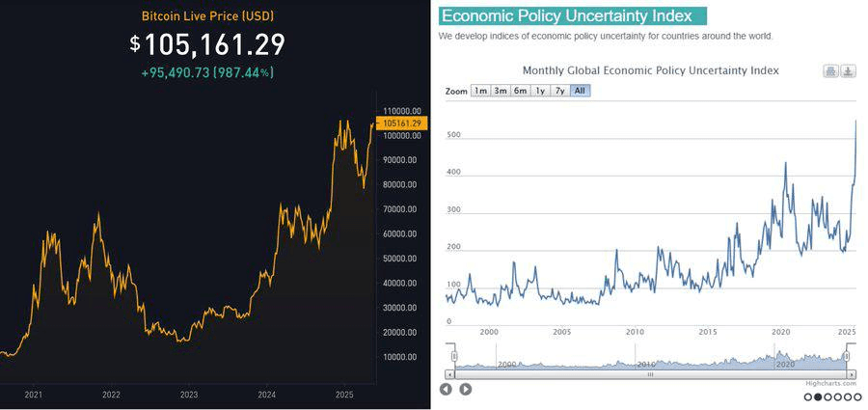
Task: Click the navigator horizontal scrollbar thumb
Action: tap(651, 373)
